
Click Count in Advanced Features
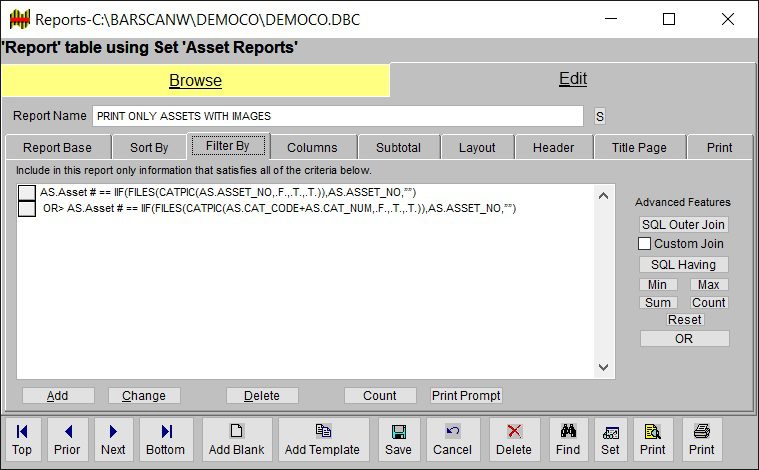click(x=709, y=303)
